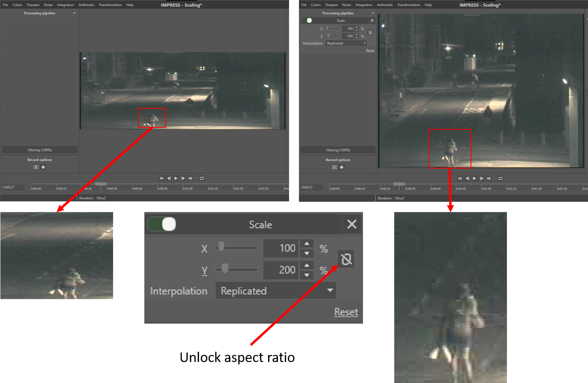Step one frame back in left window
The height and width of the screenshot is (383, 588).
coord(169,178)
